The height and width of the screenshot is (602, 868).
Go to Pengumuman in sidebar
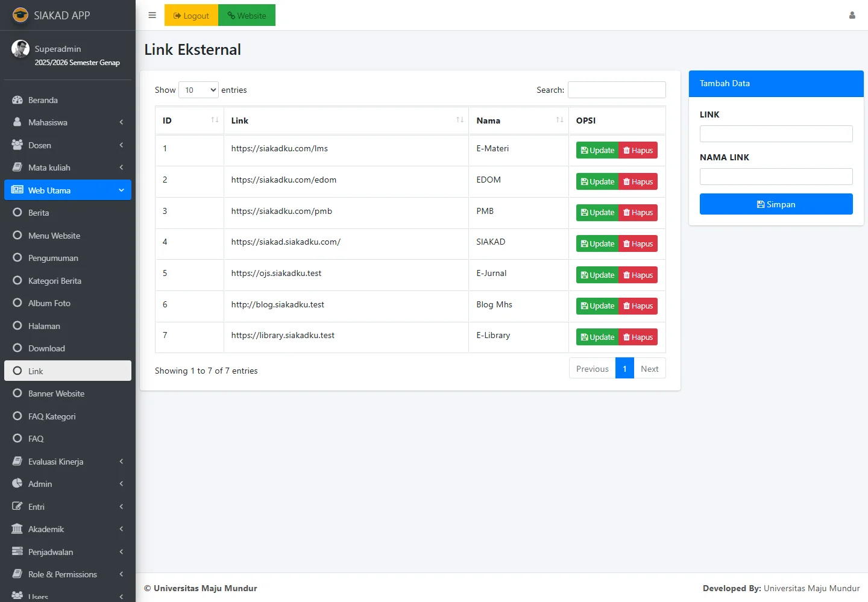tap(53, 258)
